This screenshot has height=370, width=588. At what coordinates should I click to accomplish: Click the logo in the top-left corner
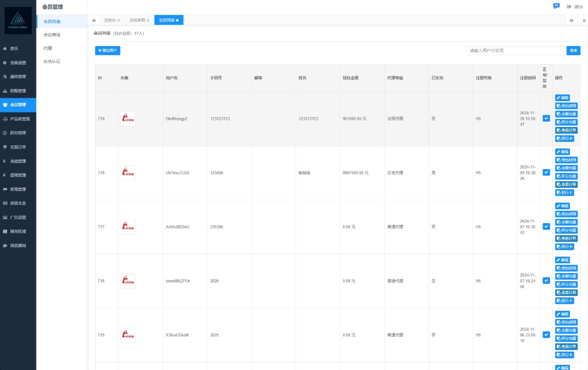point(18,20)
